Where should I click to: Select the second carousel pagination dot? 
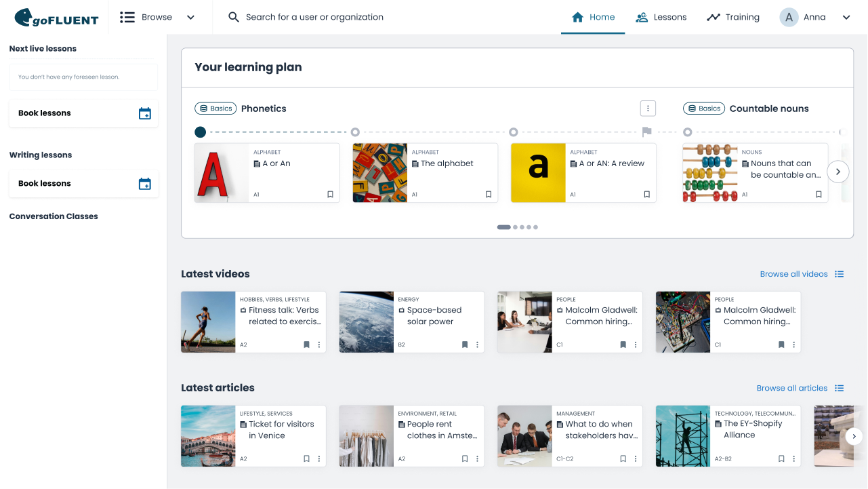pyautogui.click(x=514, y=227)
